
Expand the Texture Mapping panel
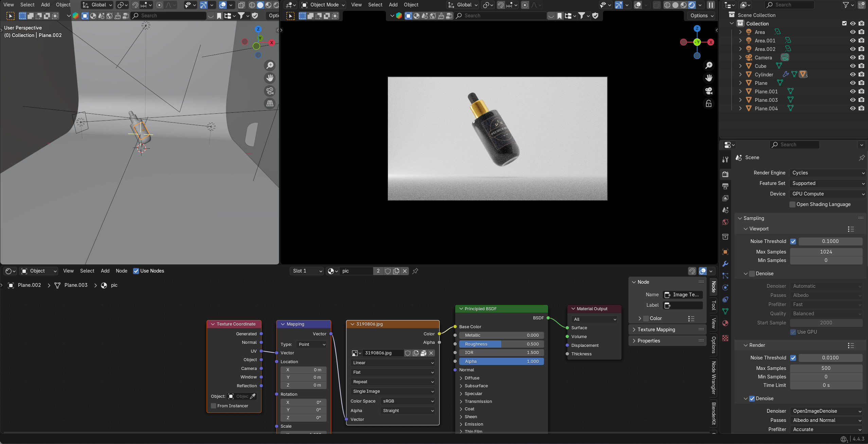(x=656, y=330)
